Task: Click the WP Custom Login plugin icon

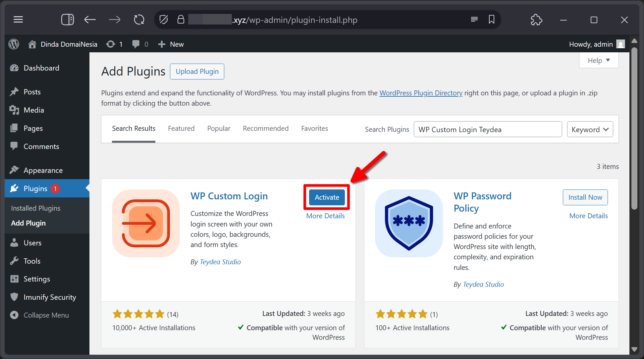Action: coord(146,223)
